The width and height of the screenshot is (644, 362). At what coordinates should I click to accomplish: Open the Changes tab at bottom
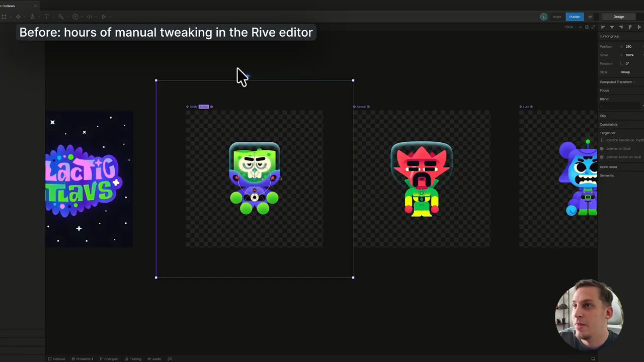109,359
